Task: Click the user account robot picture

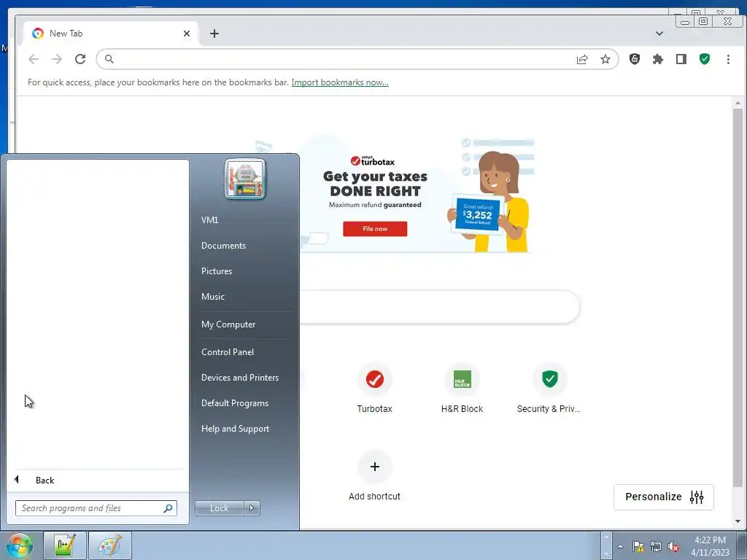Action: click(245, 179)
